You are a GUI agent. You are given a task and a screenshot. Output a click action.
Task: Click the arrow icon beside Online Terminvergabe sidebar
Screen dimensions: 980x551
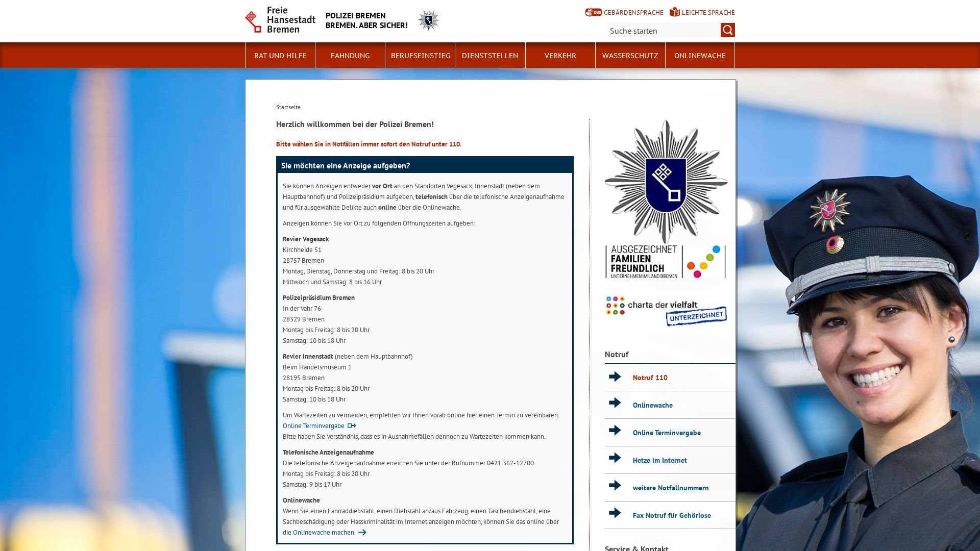(615, 430)
